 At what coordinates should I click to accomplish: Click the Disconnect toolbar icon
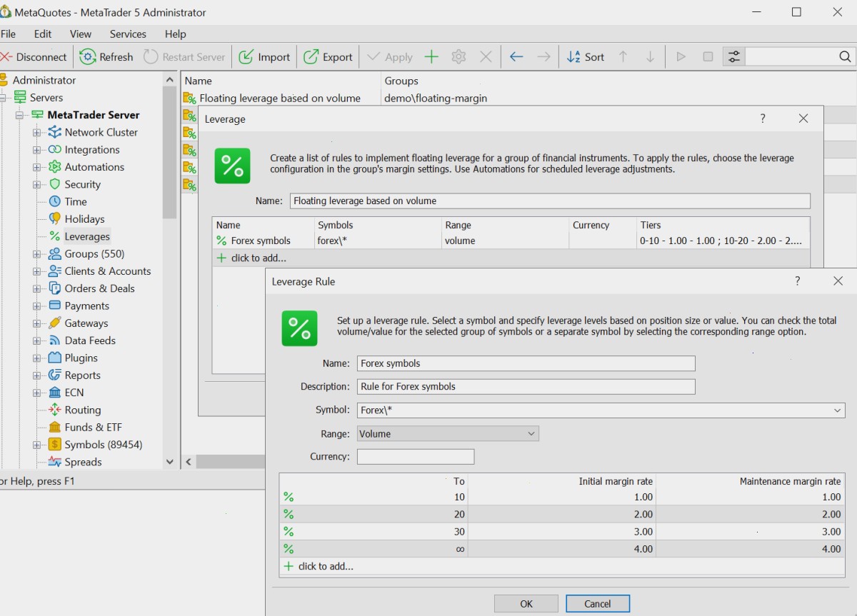pos(6,57)
